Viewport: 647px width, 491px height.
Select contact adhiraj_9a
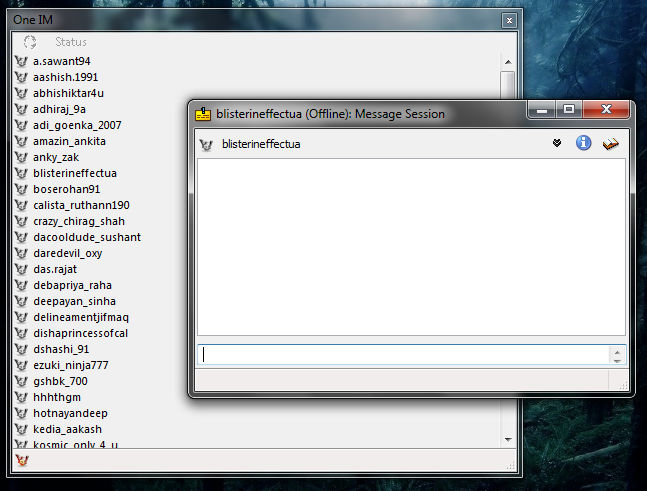click(x=59, y=109)
